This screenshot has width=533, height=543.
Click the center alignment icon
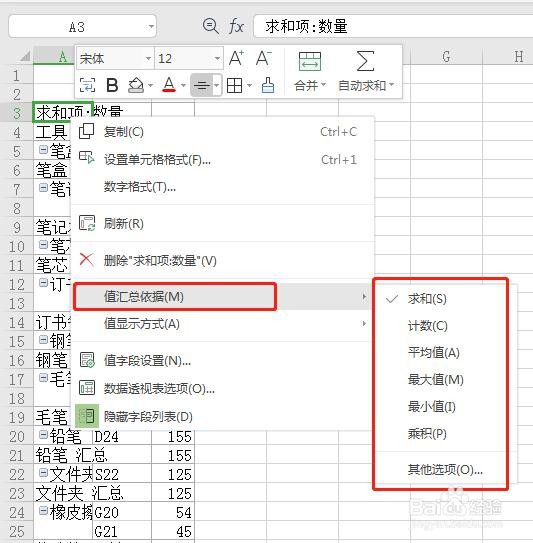pos(202,85)
